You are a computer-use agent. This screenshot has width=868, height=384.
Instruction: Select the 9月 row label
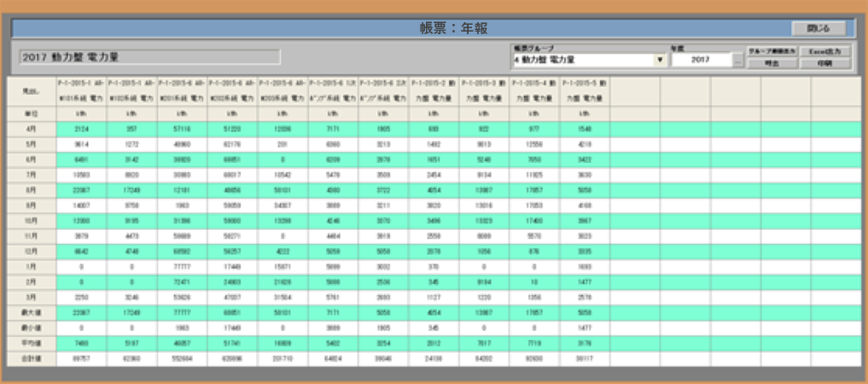tap(31, 207)
